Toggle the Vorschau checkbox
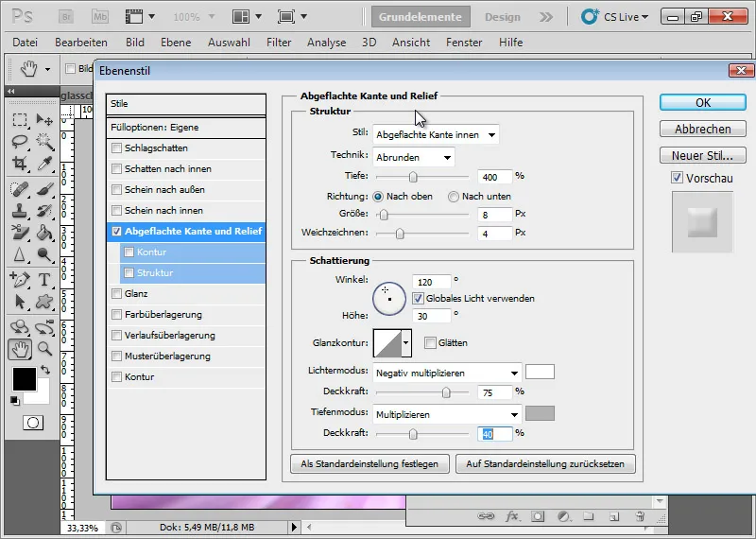The image size is (756, 539). point(677,178)
